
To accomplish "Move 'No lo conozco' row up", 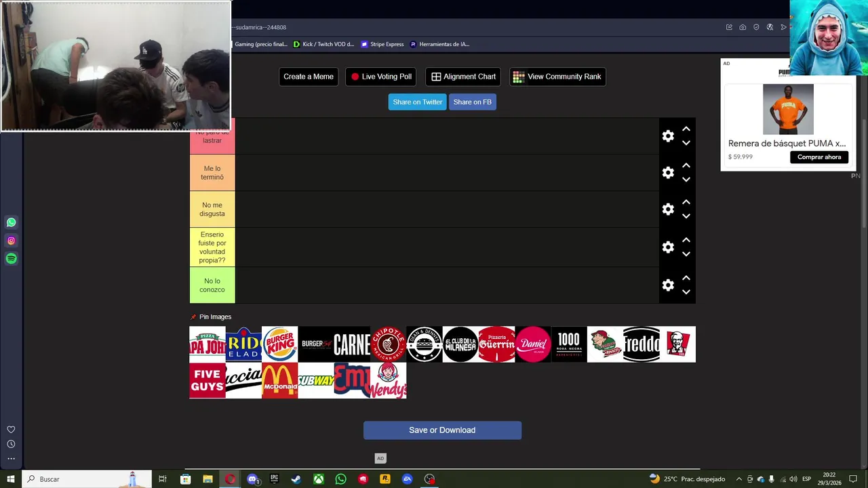I will click(686, 278).
